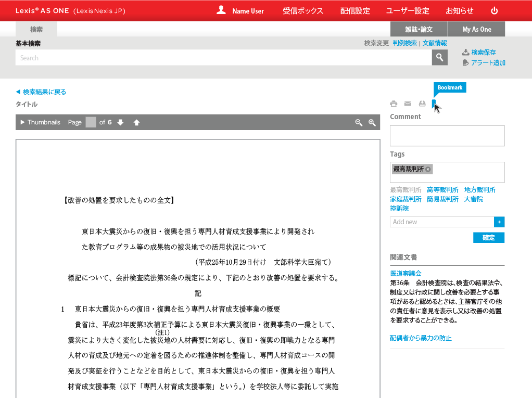Select the 簡易裁判所 tag suggestion
Screen dimensions: 532x398
point(442,199)
